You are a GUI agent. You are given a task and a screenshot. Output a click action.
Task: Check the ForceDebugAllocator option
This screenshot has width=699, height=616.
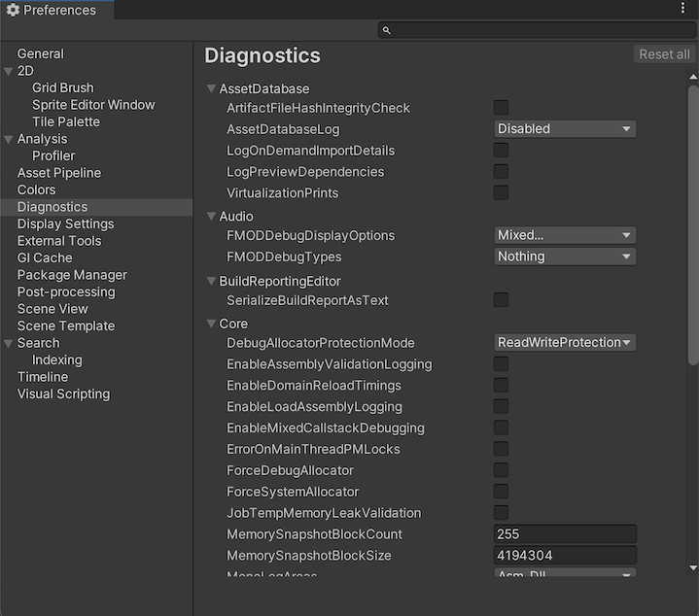click(501, 470)
